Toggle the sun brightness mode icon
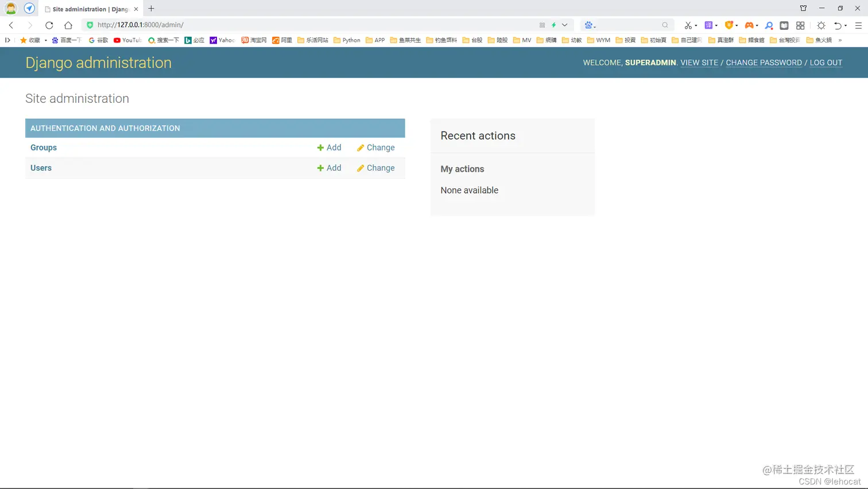Screen dimensions: 868x489 (x=821, y=25)
